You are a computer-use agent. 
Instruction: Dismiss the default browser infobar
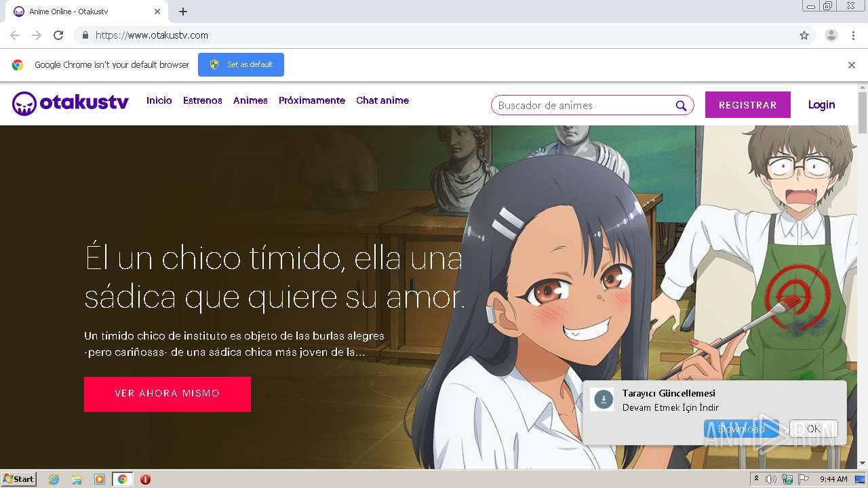pyautogui.click(x=851, y=65)
